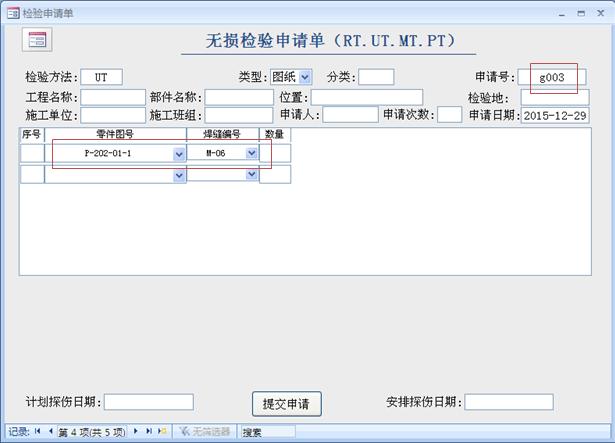This screenshot has height=443, width=615.
Task: Select the 申请日期 date field
Action: pyautogui.click(x=554, y=115)
